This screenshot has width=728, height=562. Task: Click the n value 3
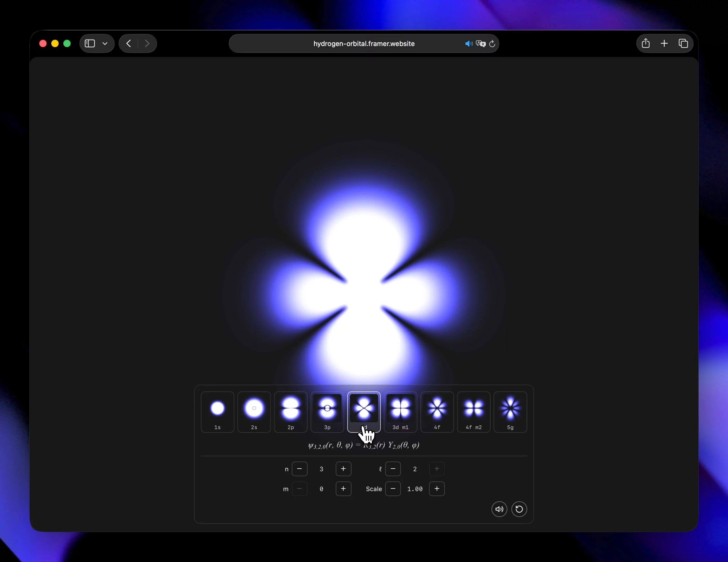point(321,469)
